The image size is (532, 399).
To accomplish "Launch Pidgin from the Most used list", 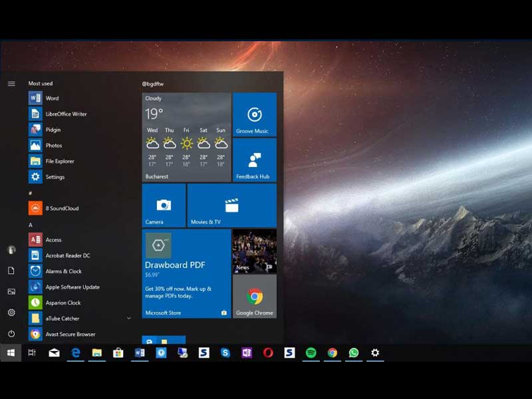I will [53, 130].
